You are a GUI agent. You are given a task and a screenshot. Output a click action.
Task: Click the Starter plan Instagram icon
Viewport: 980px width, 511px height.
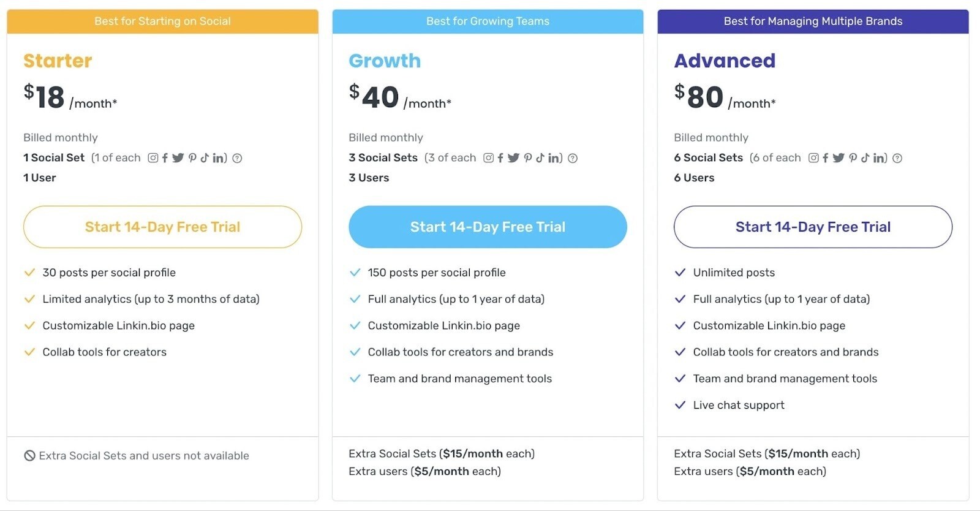153,158
